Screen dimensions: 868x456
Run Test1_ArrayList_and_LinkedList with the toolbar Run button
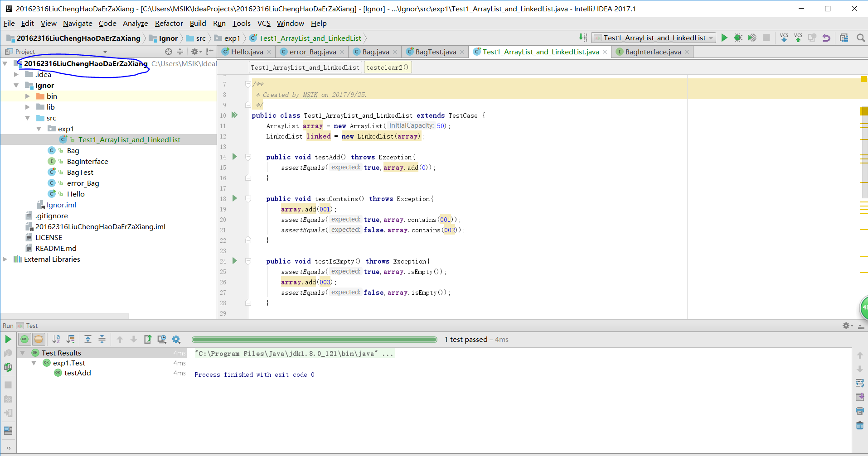[724, 38]
